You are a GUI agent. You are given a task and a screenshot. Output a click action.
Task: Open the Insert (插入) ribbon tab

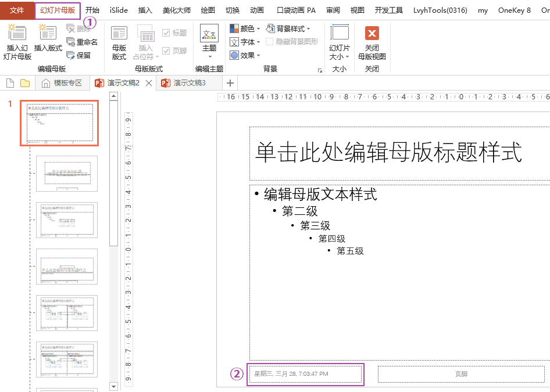(145, 10)
